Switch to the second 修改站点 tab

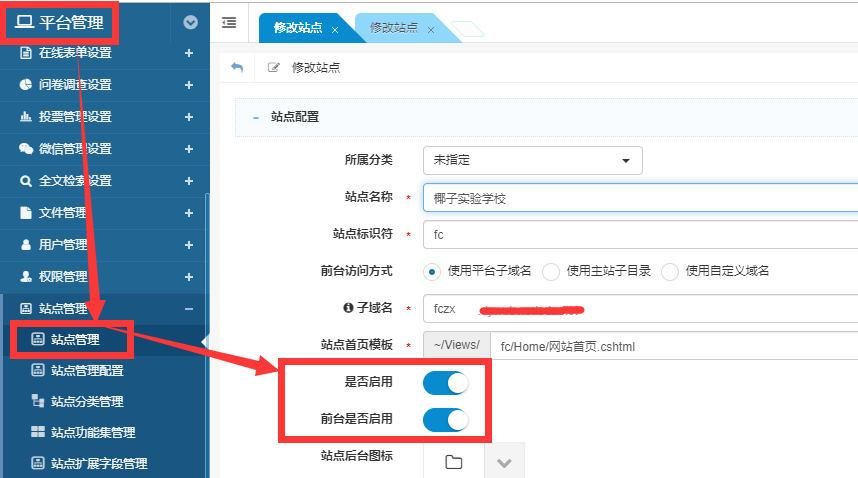394,28
